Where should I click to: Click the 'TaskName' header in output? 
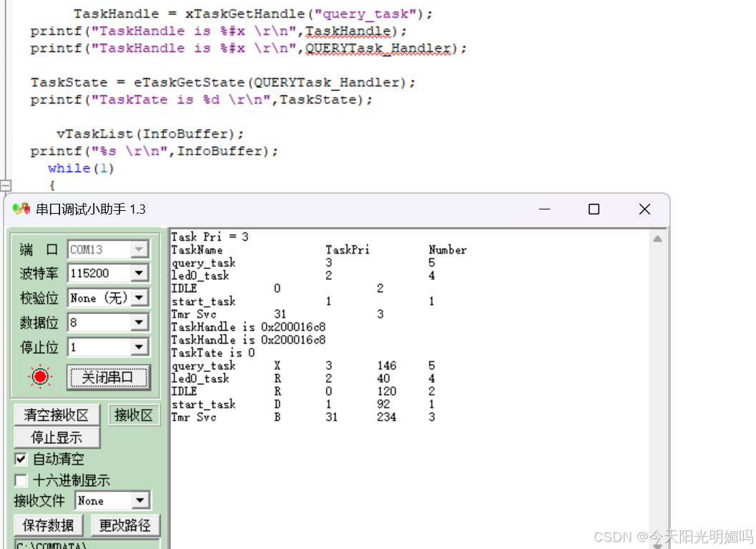[197, 249]
